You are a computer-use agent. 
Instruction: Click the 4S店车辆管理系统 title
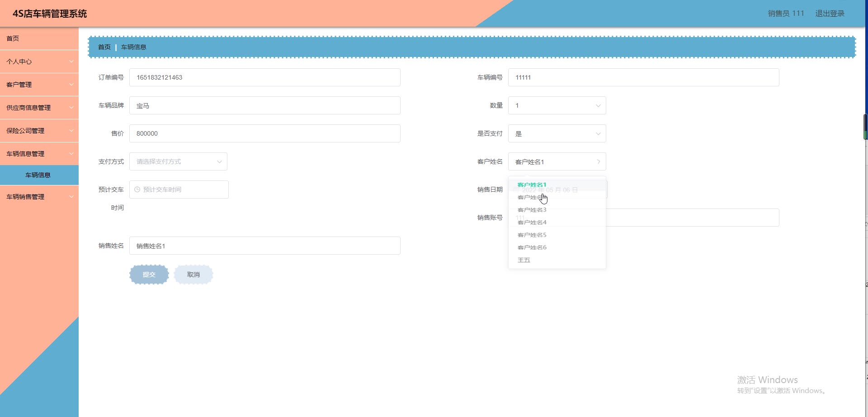pyautogui.click(x=50, y=14)
